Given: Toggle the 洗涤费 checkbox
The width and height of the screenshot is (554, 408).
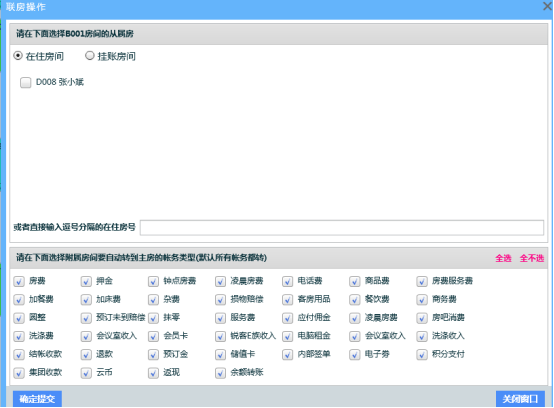Looking at the screenshot, I should 19,336.
